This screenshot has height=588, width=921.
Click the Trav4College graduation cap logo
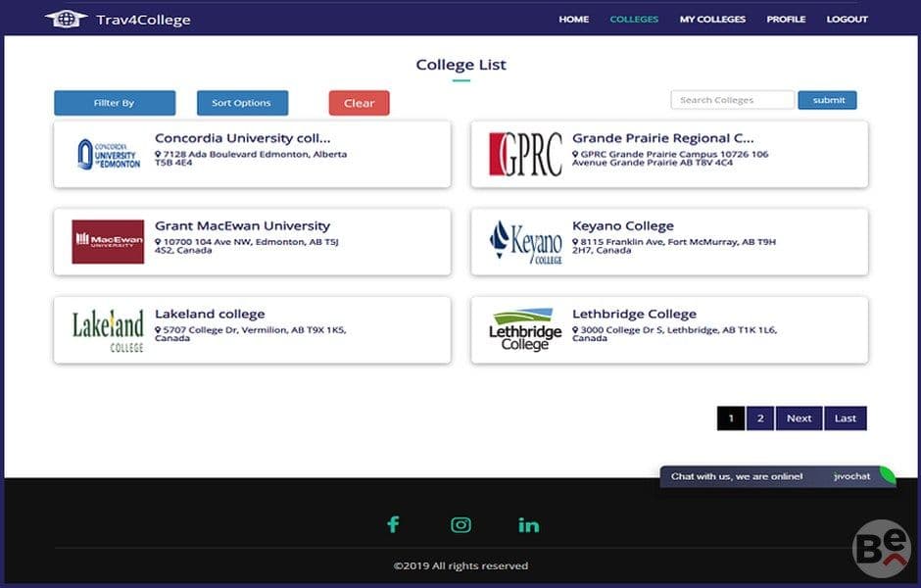(x=66, y=19)
